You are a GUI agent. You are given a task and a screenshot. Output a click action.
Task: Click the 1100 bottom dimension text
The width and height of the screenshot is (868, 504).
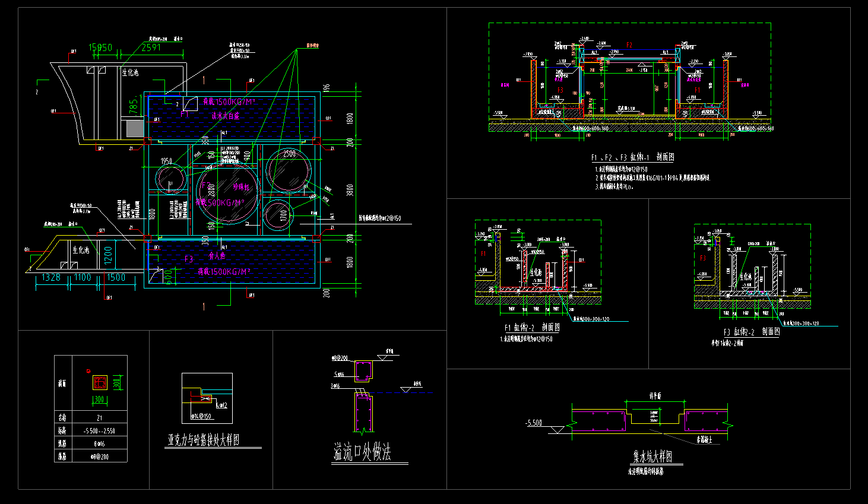point(83,277)
